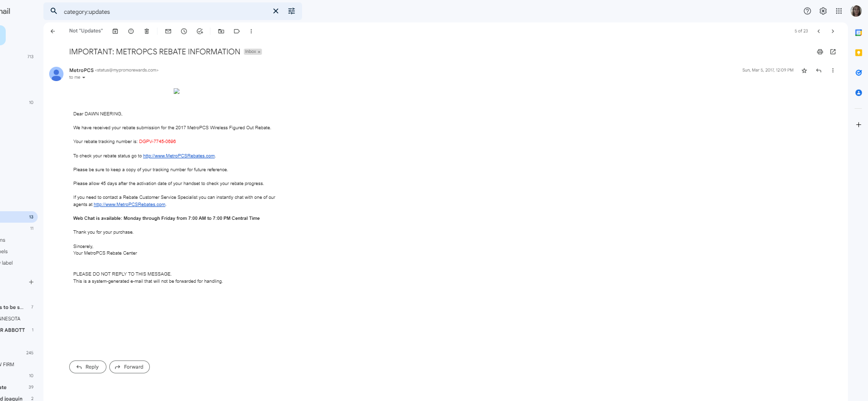Click the subject IMPORTANT: METROPCS REBATE INFORMATION
This screenshot has height=401, width=868.
pyautogui.click(x=155, y=51)
